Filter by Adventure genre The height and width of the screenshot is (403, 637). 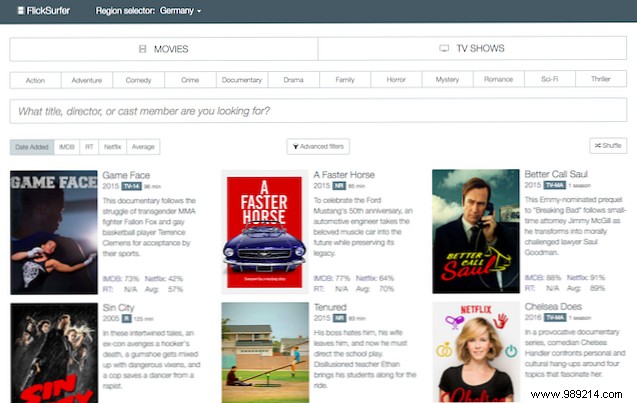pos(87,80)
